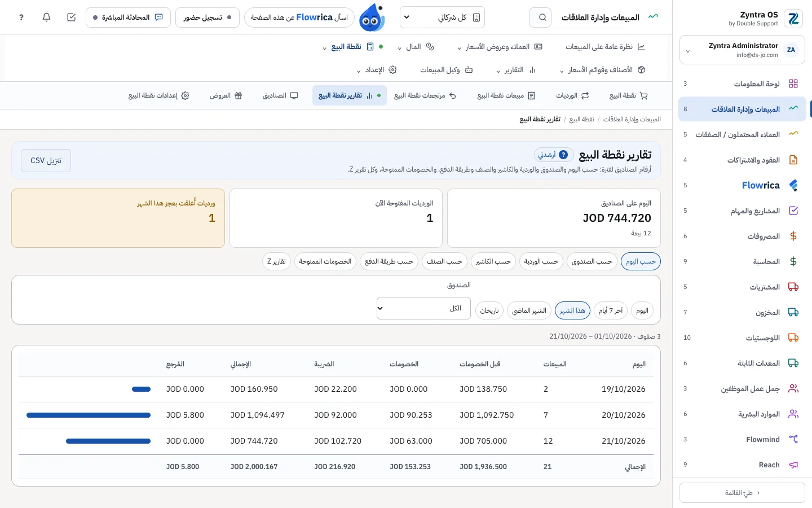Image resolution: width=812 pixels, height=508 pixels.
Task: Click اسأل Flowrica عن هذه الصفحة button
Action: [299, 17]
